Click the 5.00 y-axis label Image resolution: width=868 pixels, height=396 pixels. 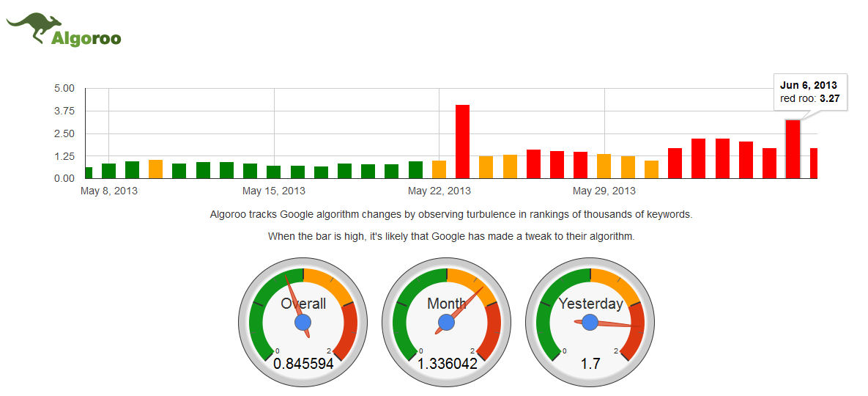click(64, 89)
